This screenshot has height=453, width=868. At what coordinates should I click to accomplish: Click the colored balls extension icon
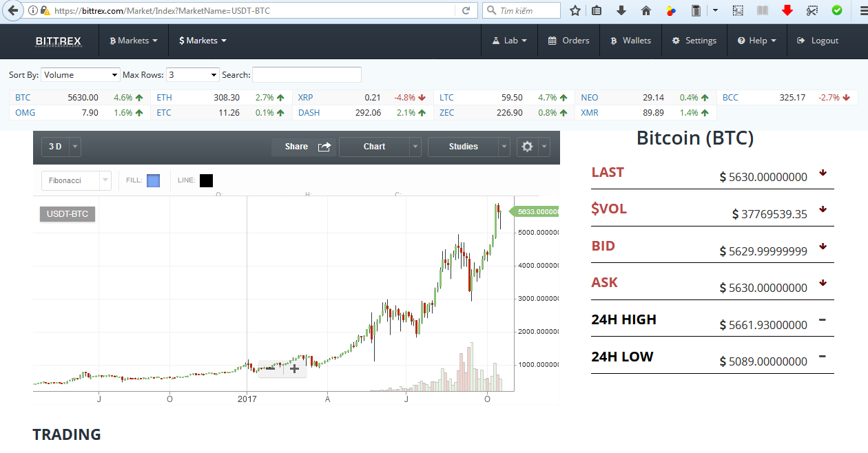(672, 10)
